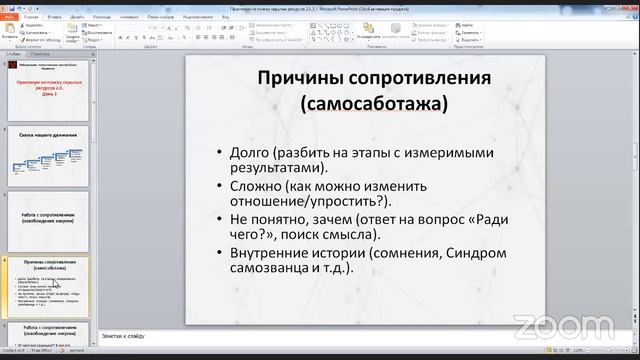Select the rectangle shape in shapes gallery
This screenshot has height=360, width=640.
pos(333,26)
